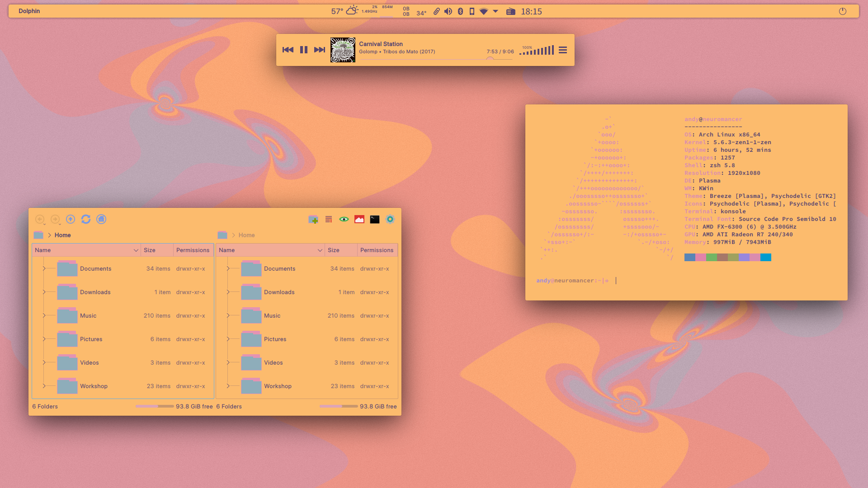Click the Refresh icon in Dolphin
The width and height of the screenshot is (868, 488).
(x=86, y=219)
